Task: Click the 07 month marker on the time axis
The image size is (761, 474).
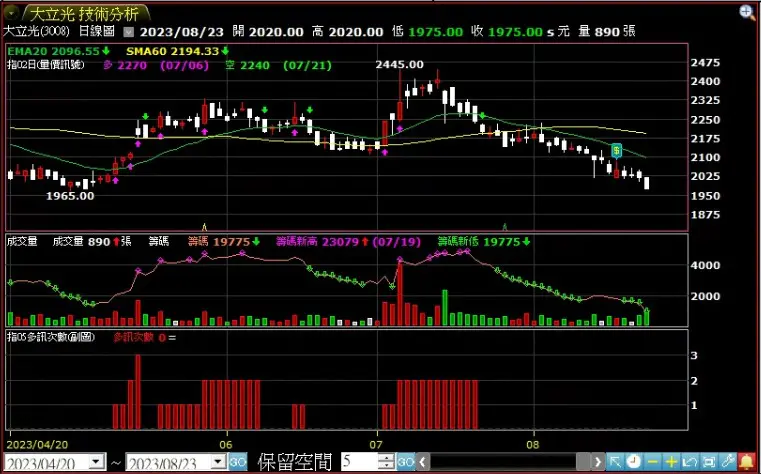Action: point(376,444)
